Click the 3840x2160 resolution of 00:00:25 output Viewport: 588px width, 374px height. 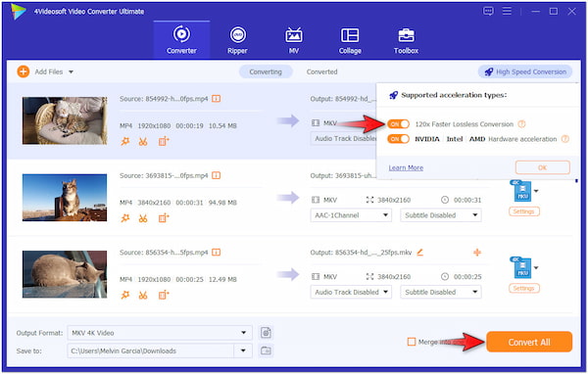point(394,276)
